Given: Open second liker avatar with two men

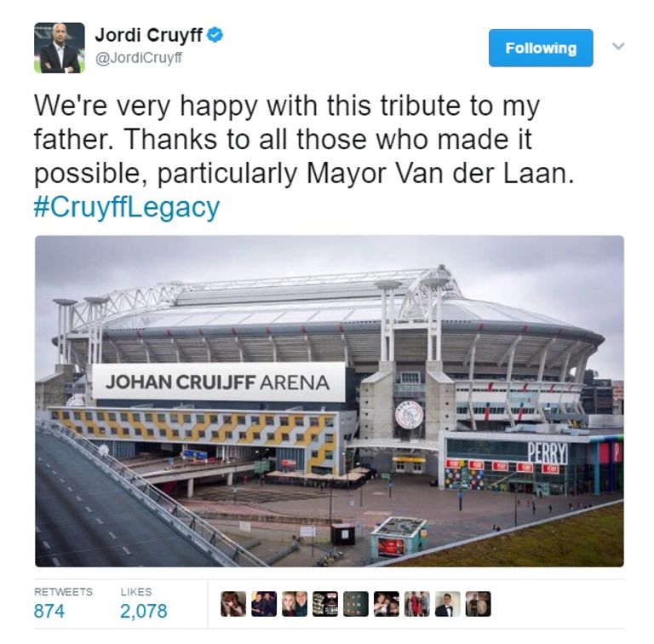Looking at the screenshot, I should pos(264,604).
